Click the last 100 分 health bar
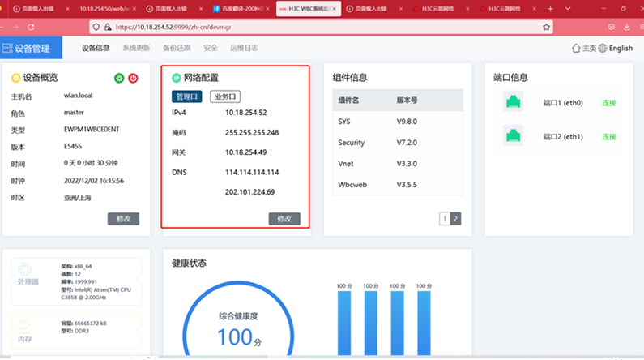The height and width of the screenshot is (360, 644). pyautogui.click(x=424, y=323)
